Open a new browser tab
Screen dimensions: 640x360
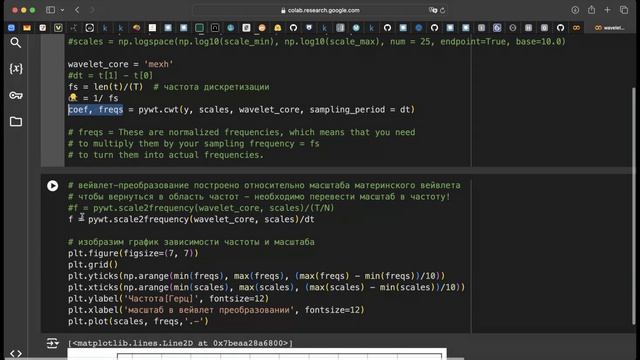click(x=607, y=10)
